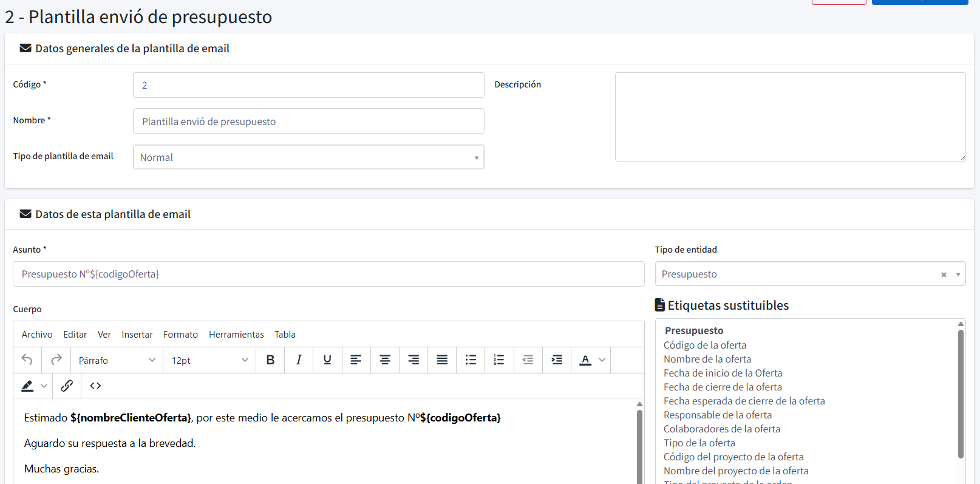Click the Código input field
Image resolution: width=980 pixels, height=484 pixels.
coord(308,85)
